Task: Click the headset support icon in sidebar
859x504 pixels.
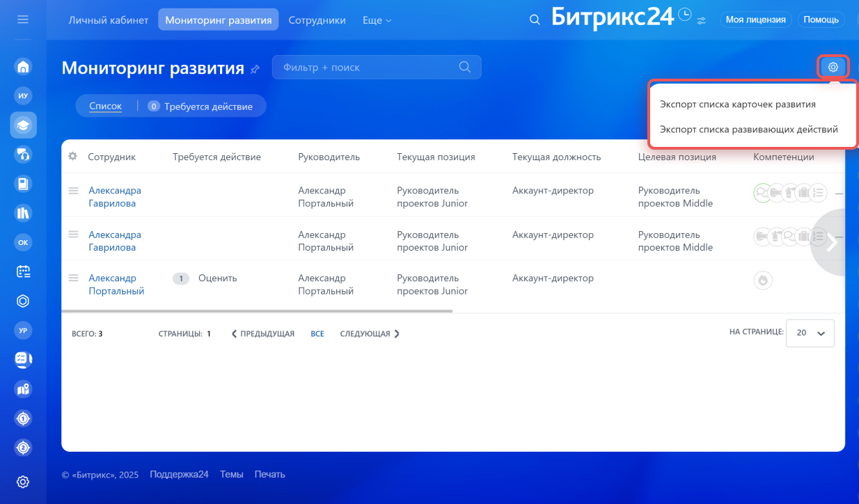Action: pyautogui.click(x=23, y=155)
